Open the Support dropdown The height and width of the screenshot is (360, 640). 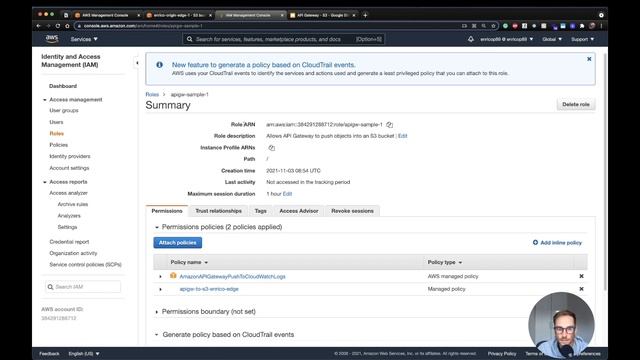pos(582,39)
